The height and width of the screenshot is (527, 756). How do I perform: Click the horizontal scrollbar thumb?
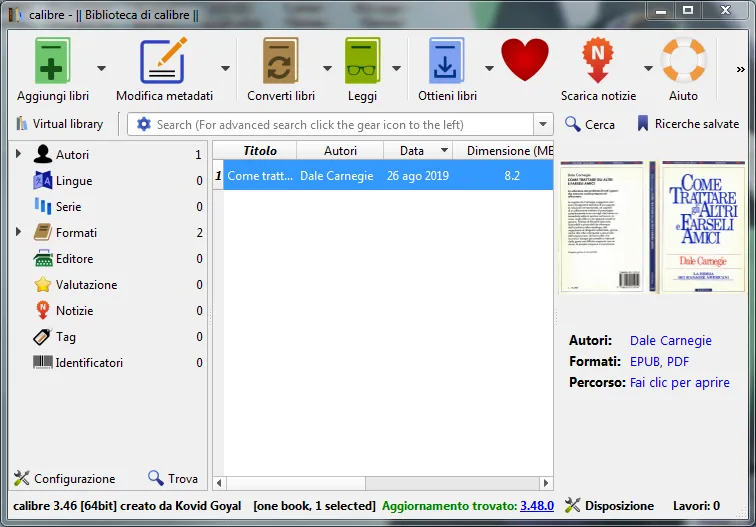click(296, 483)
